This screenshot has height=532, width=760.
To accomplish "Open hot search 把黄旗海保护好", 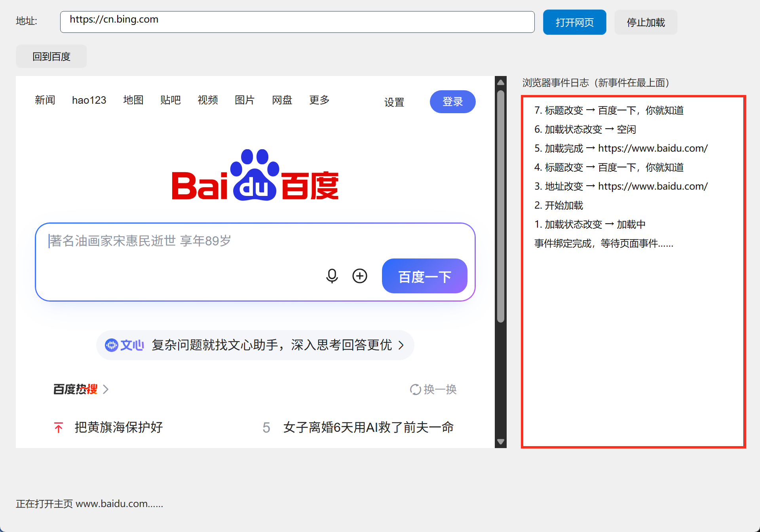I will 119,427.
